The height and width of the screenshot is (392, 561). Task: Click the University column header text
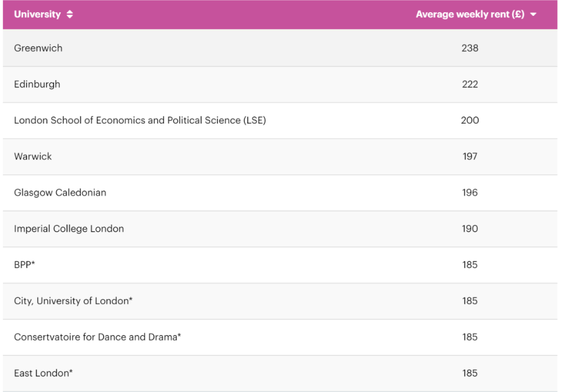pos(37,15)
